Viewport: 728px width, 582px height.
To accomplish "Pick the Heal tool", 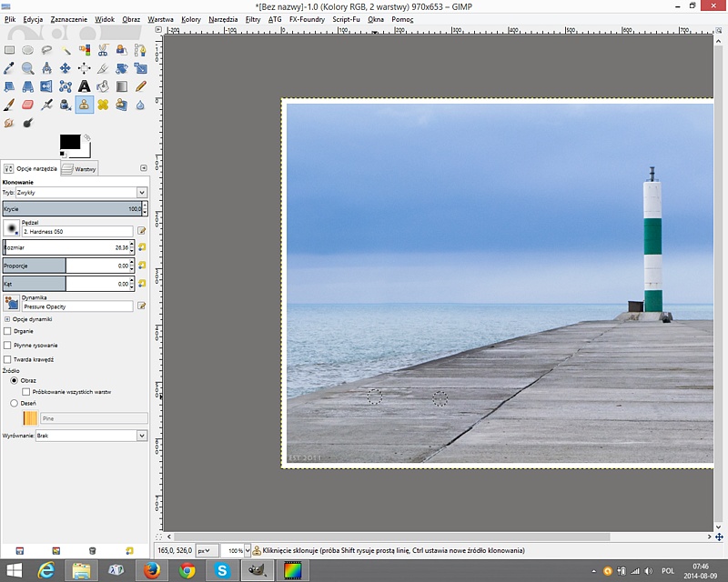I will pyautogui.click(x=103, y=105).
